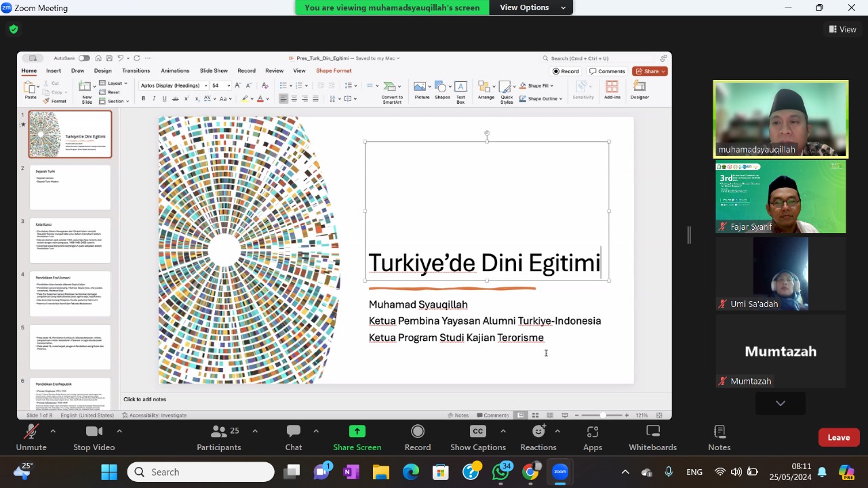Toggle Comments in PowerPoint status bar

[493, 415]
